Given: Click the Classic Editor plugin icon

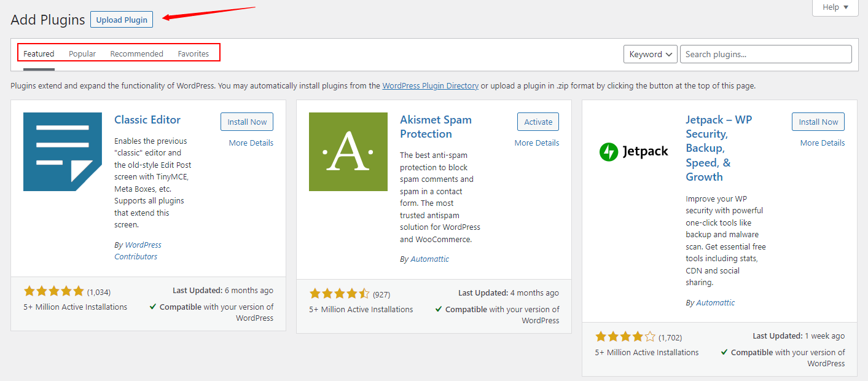Looking at the screenshot, I should pyautogui.click(x=63, y=152).
